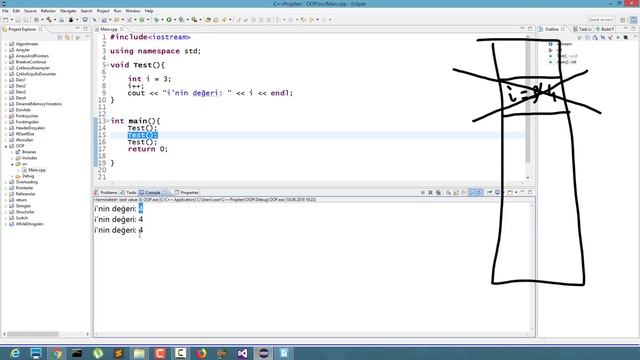Select the Outline view tab
The width and height of the screenshot is (640, 360).
point(552,29)
